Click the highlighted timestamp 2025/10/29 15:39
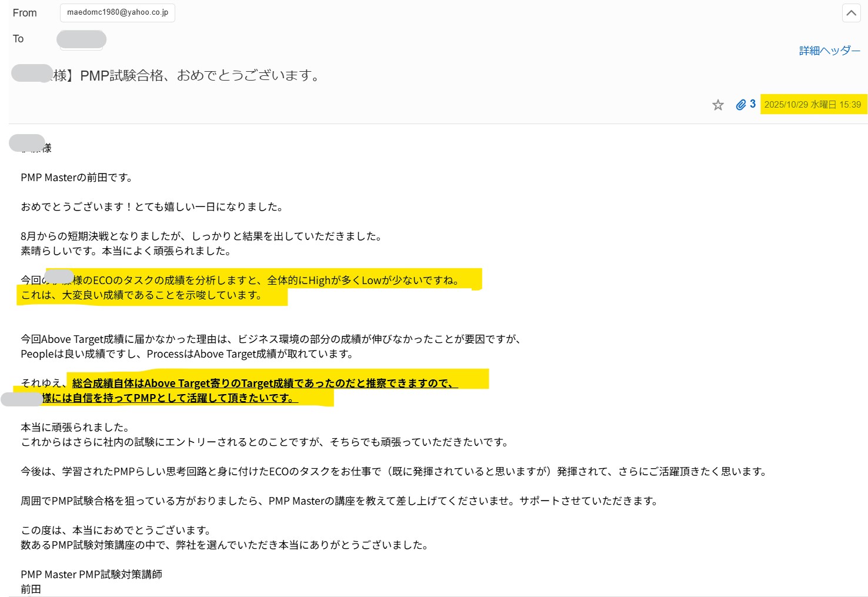Image resolution: width=868 pixels, height=597 pixels. click(813, 104)
